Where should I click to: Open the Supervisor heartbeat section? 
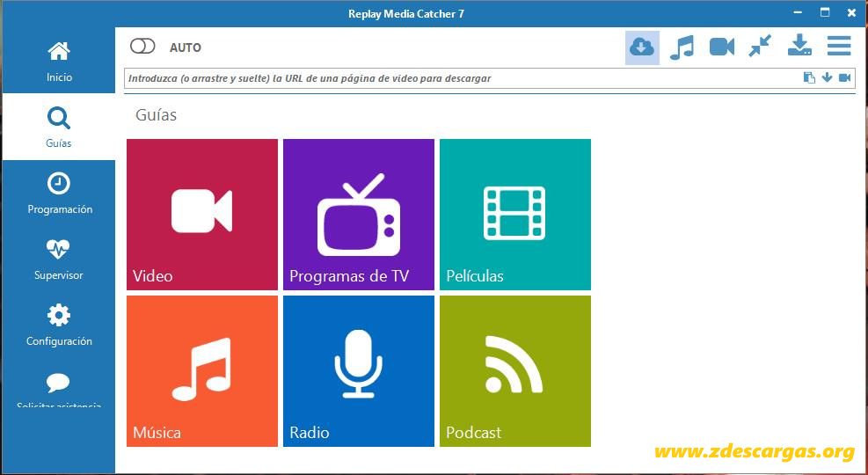(x=59, y=259)
